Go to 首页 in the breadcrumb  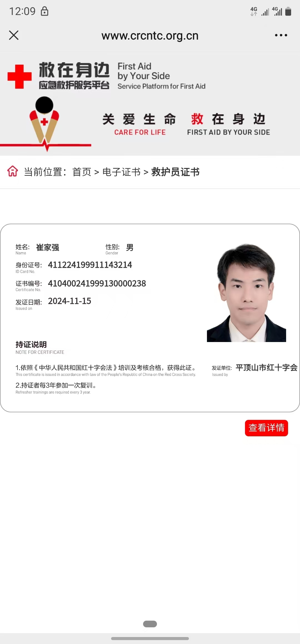tap(82, 172)
